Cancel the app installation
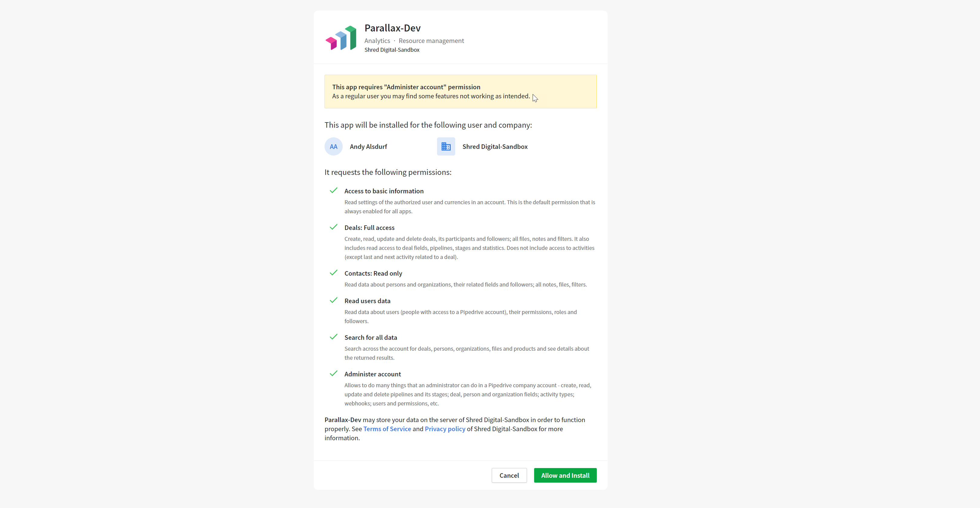980x508 pixels. coord(509,475)
